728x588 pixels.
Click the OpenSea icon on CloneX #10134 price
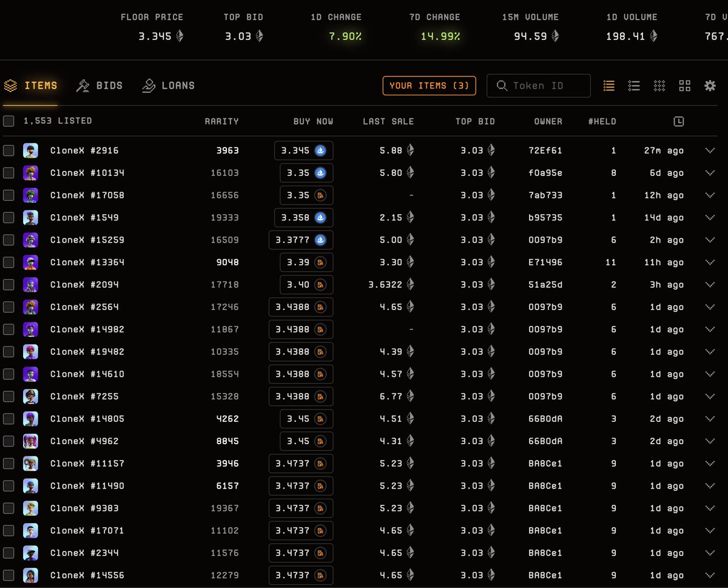click(320, 173)
